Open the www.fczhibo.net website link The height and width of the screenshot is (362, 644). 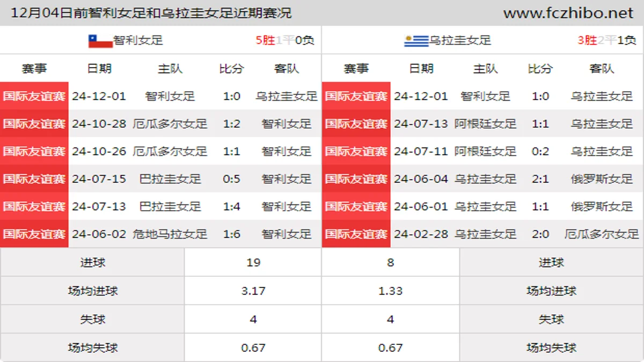pos(568,13)
